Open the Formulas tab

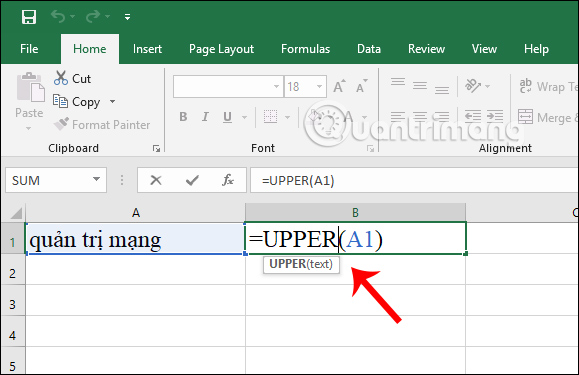tap(305, 49)
